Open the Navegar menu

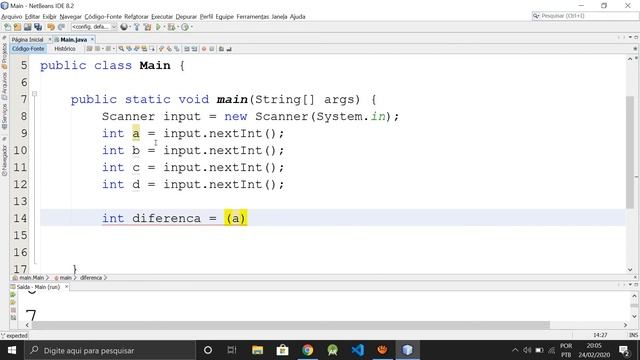pos(71,17)
